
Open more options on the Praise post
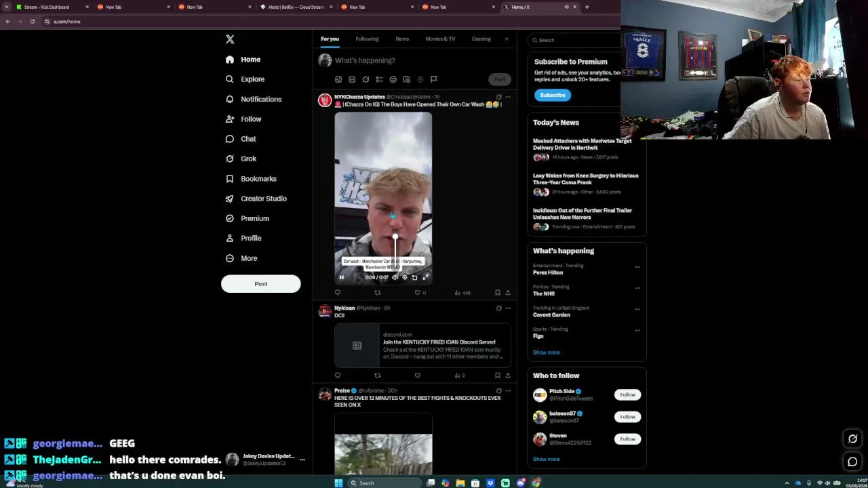(508, 391)
